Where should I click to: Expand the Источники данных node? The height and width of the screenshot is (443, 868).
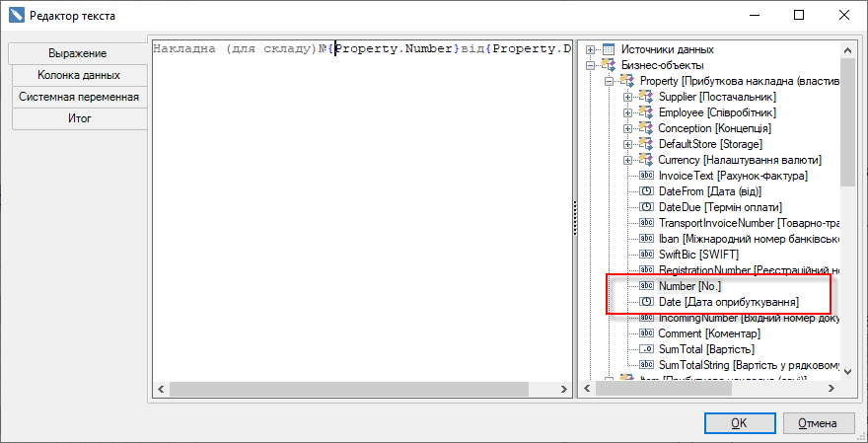point(591,49)
